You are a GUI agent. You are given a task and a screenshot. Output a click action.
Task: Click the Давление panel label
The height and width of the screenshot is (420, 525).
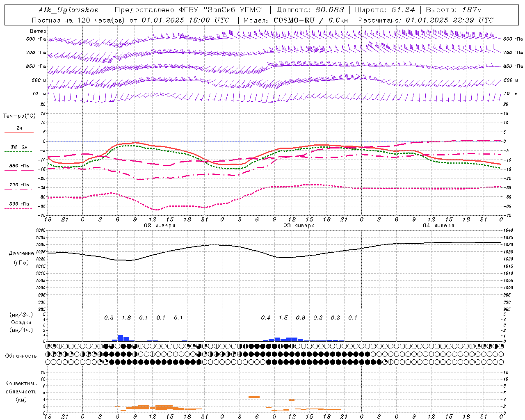(21, 253)
